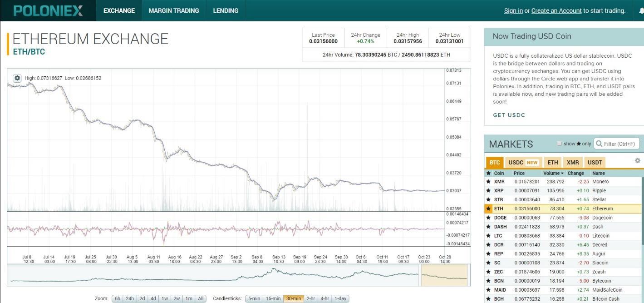The height and width of the screenshot is (303, 644).
Task: Set chart zoom to All
Action: [201, 298]
